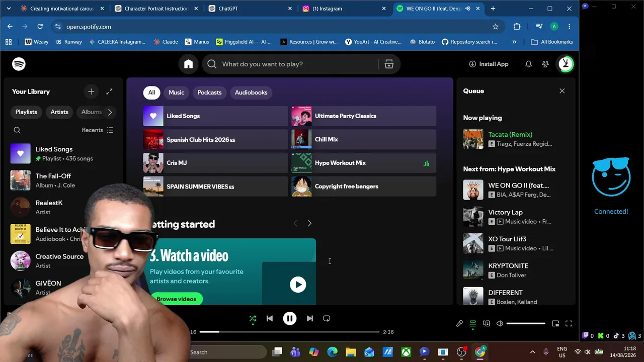Screen dimensions: 644x362
Task: Seek in the song progress bar
Action: click(x=289, y=332)
